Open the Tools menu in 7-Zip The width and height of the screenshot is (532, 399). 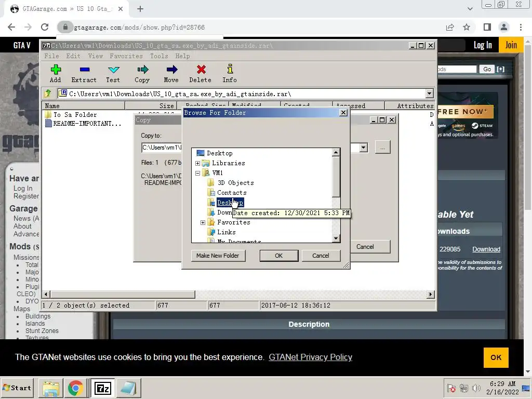[159, 56]
